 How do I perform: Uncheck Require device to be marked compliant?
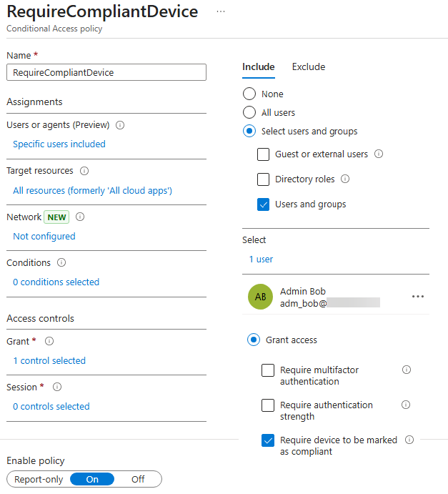click(x=268, y=440)
